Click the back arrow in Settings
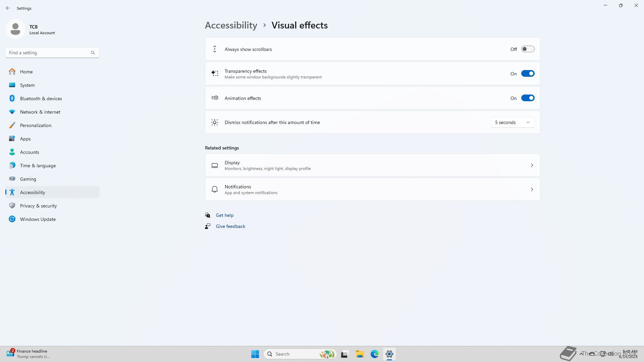644x362 pixels. pyautogui.click(x=8, y=8)
